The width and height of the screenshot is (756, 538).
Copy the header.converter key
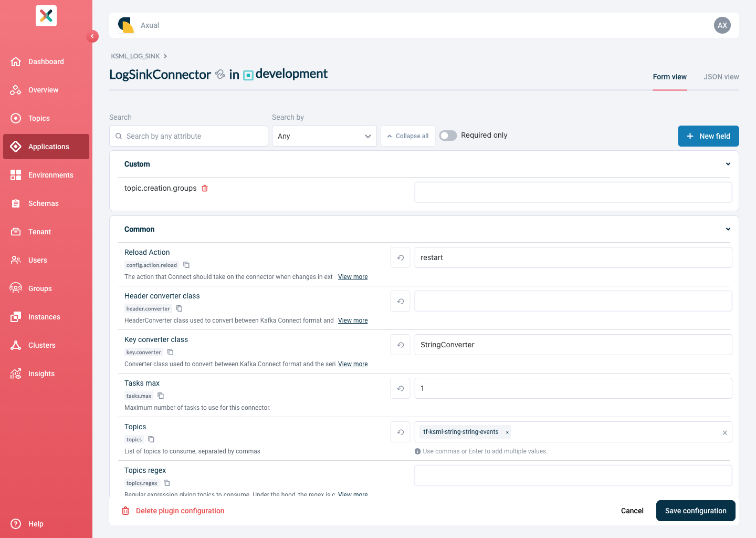(180, 308)
